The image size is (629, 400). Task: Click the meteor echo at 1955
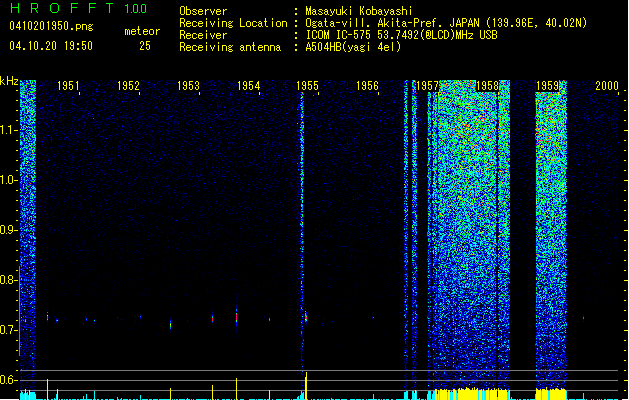point(306,317)
